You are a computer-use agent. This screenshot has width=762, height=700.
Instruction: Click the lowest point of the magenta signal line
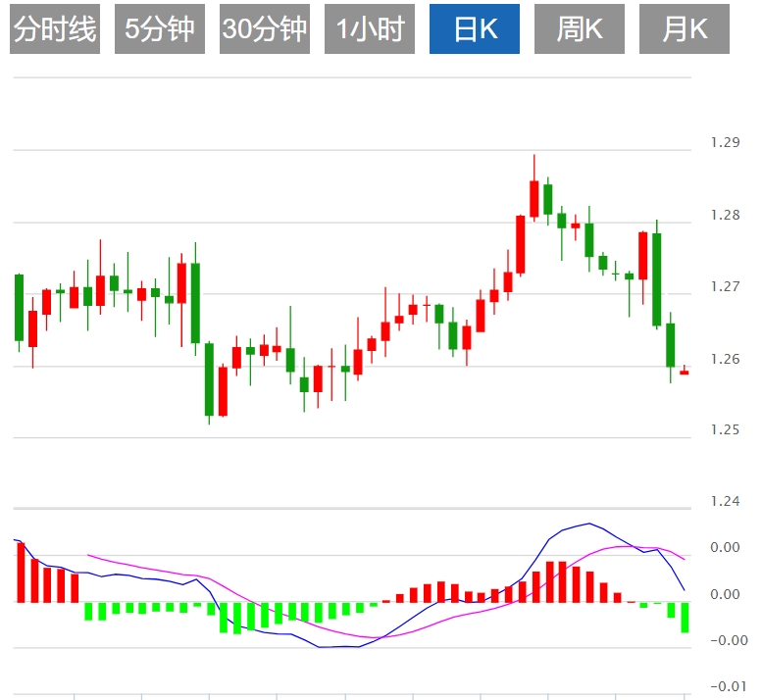click(376, 638)
